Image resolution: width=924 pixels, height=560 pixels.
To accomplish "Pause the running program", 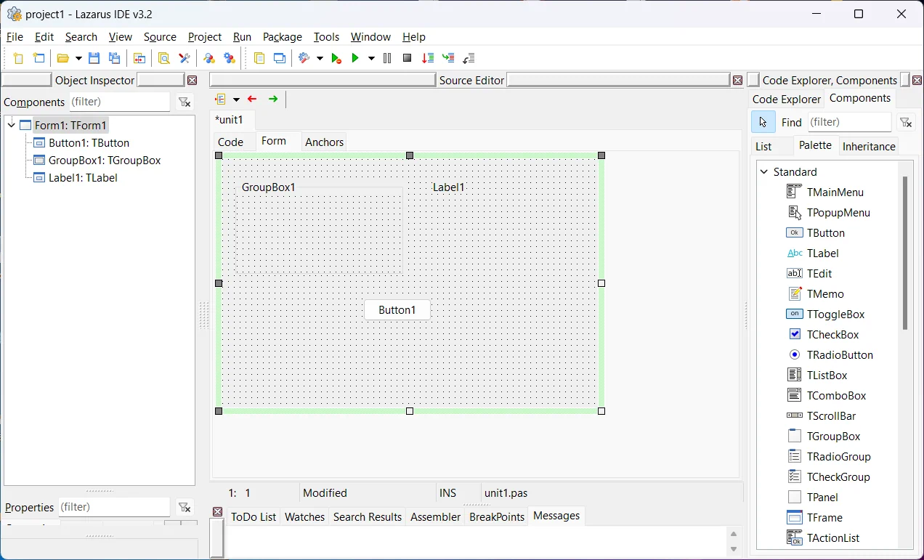I will [x=387, y=58].
